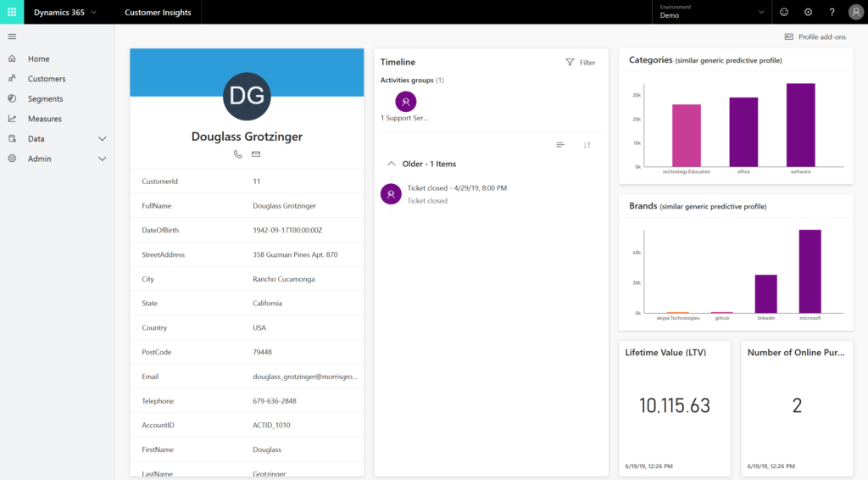Viewport: 868px width, 480px height.
Task: Click the microsoft bar in Brands chart
Action: coord(810,271)
